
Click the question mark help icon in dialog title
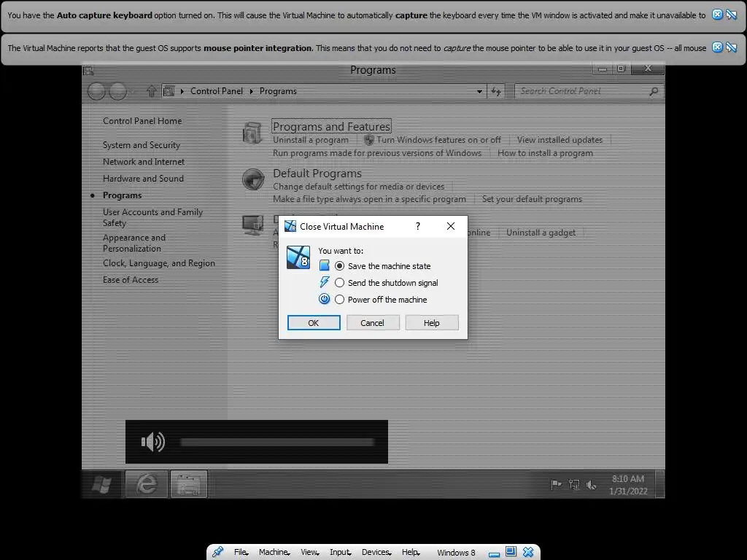[x=418, y=226]
